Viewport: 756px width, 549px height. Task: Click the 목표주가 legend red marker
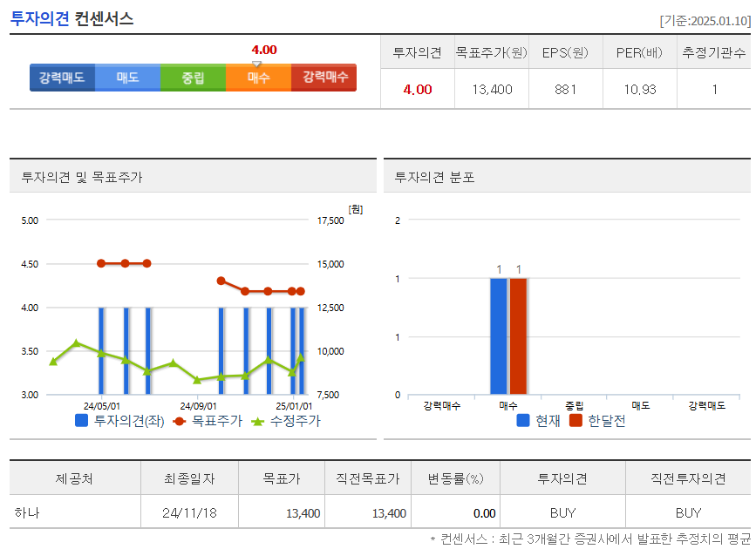pyautogui.click(x=179, y=421)
